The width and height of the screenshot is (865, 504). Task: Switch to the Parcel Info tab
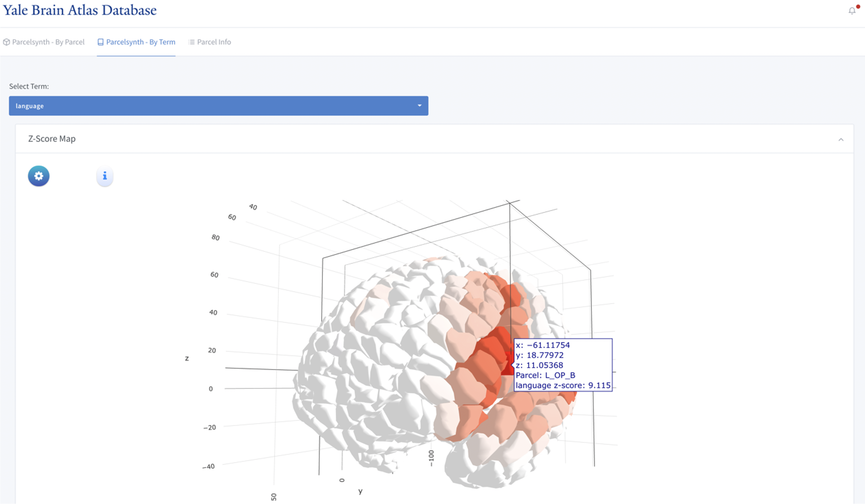tap(214, 42)
